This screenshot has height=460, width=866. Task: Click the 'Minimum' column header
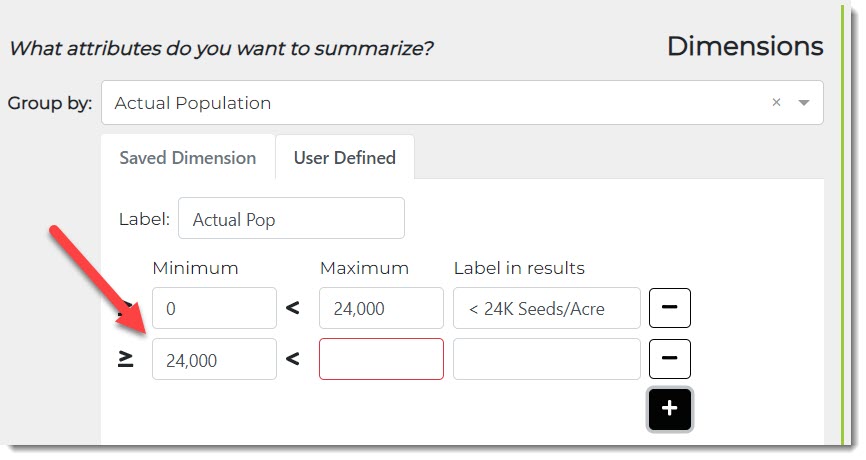195,268
